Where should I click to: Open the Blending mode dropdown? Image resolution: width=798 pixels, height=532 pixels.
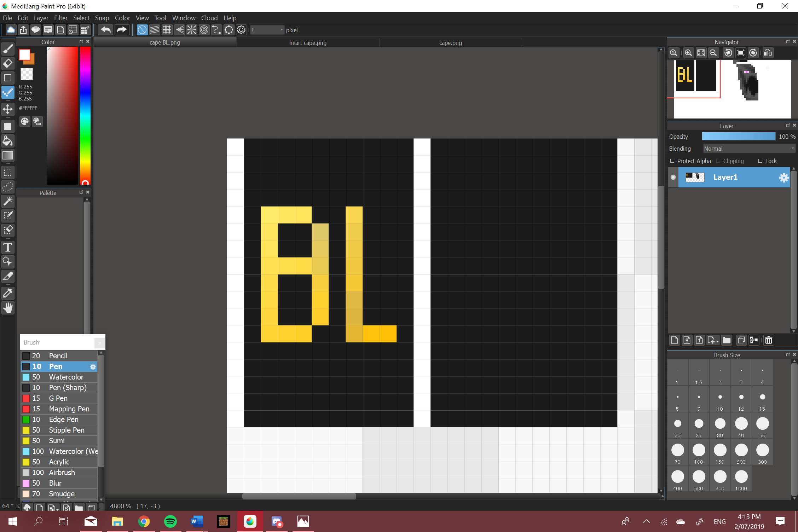(x=749, y=149)
